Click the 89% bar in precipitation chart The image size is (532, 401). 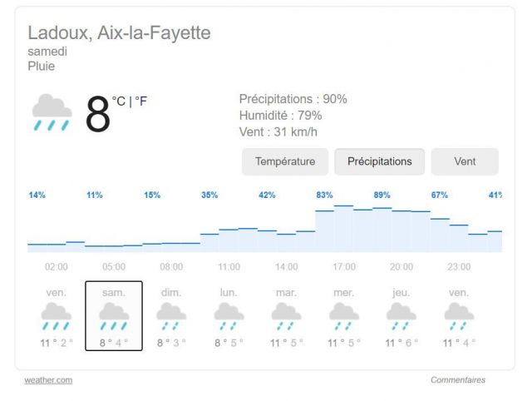(x=382, y=229)
